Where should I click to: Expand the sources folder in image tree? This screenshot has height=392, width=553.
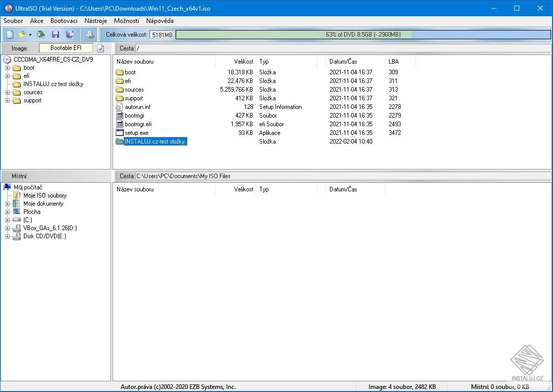click(x=7, y=92)
